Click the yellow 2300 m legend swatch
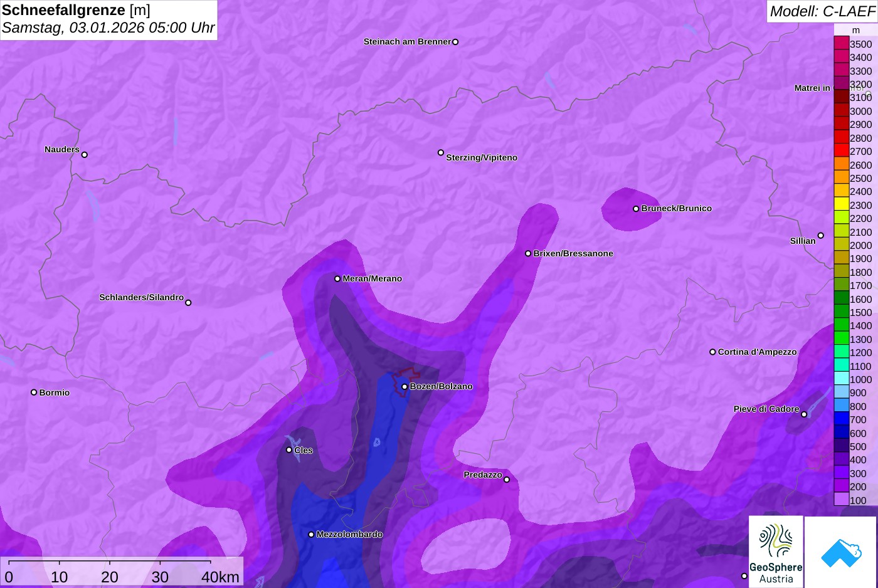 point(842,205)
